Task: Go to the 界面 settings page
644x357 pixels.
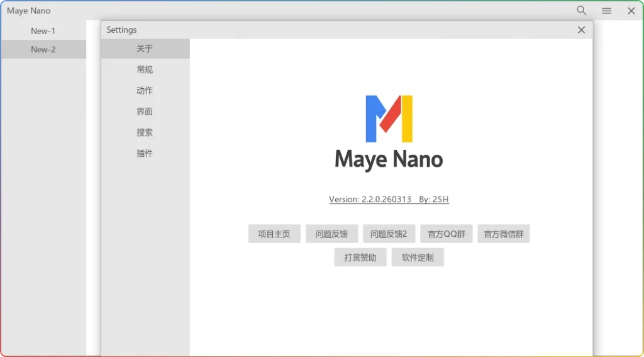Action: (x=145, y=111)
